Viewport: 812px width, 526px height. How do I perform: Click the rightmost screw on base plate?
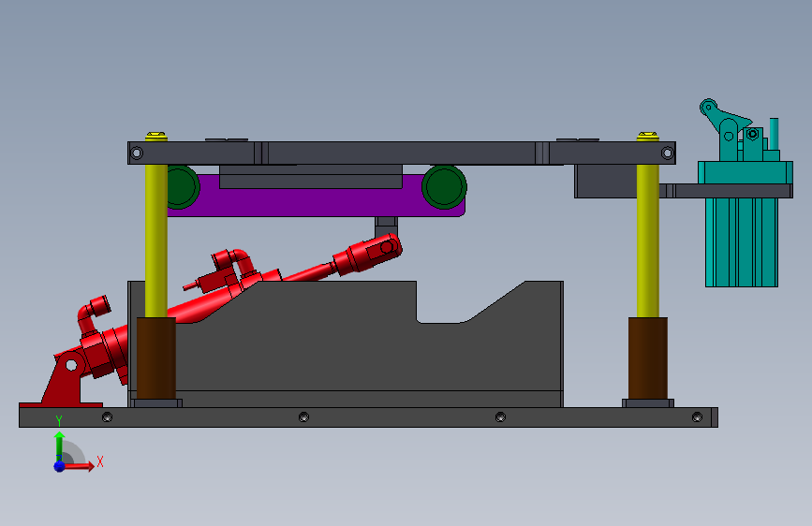coord(697,416)
